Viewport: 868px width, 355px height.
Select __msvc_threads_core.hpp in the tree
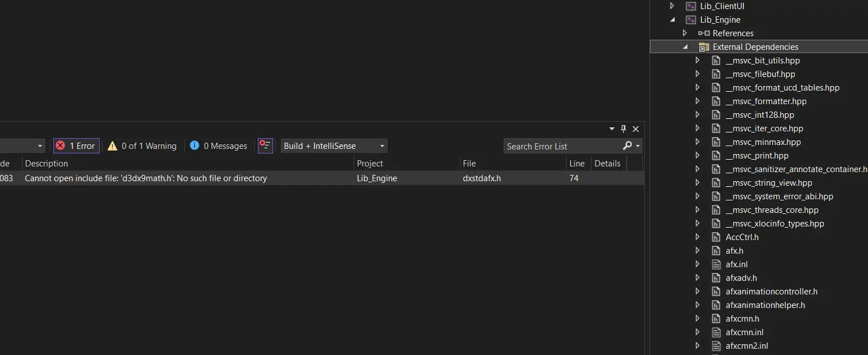click(772, 210)
